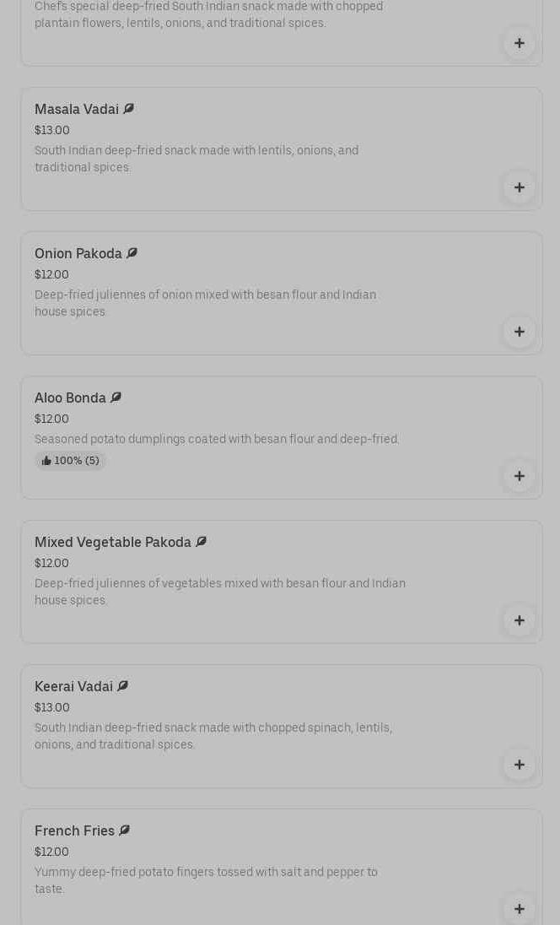560x925 pixels.
Task: Select the Keerai Vadai description text
Action: coord(213,736)
